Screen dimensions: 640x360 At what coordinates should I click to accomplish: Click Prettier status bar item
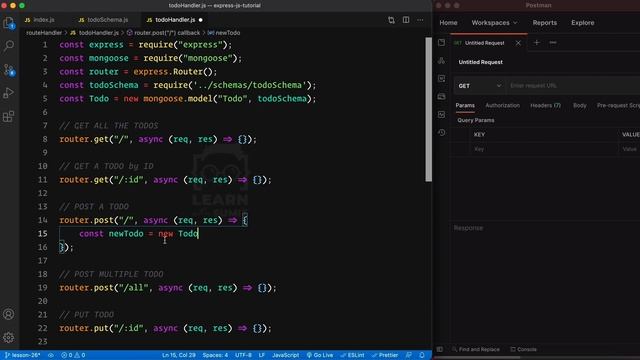pos(384,355)
